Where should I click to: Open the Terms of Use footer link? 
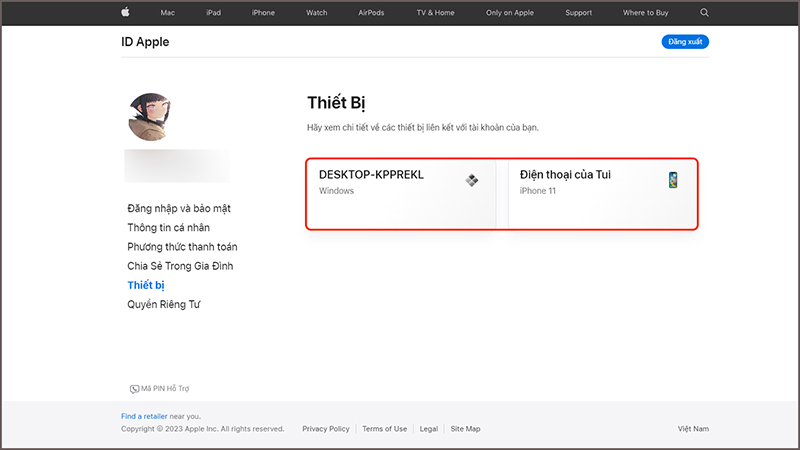coord(385,429)
